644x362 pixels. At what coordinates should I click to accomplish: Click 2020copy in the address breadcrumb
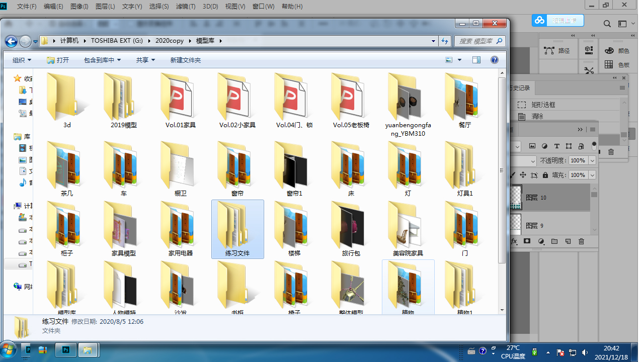170,41
